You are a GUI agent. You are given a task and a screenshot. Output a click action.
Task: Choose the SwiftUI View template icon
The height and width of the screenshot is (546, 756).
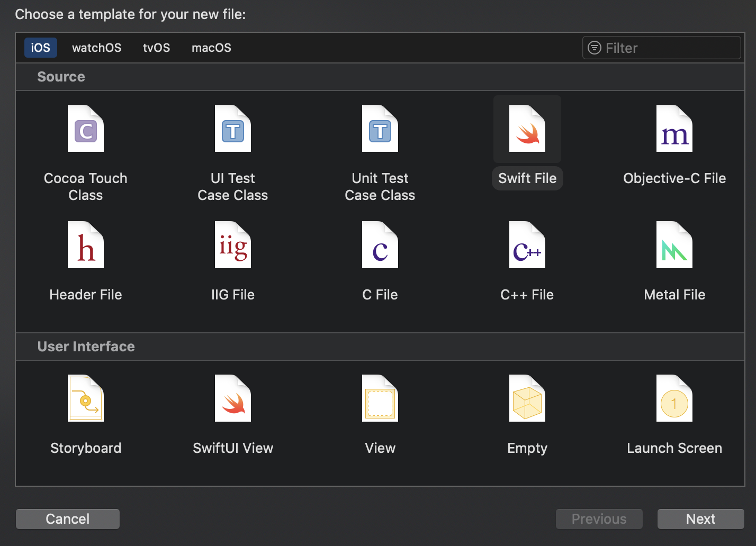[x=233, y=398]
